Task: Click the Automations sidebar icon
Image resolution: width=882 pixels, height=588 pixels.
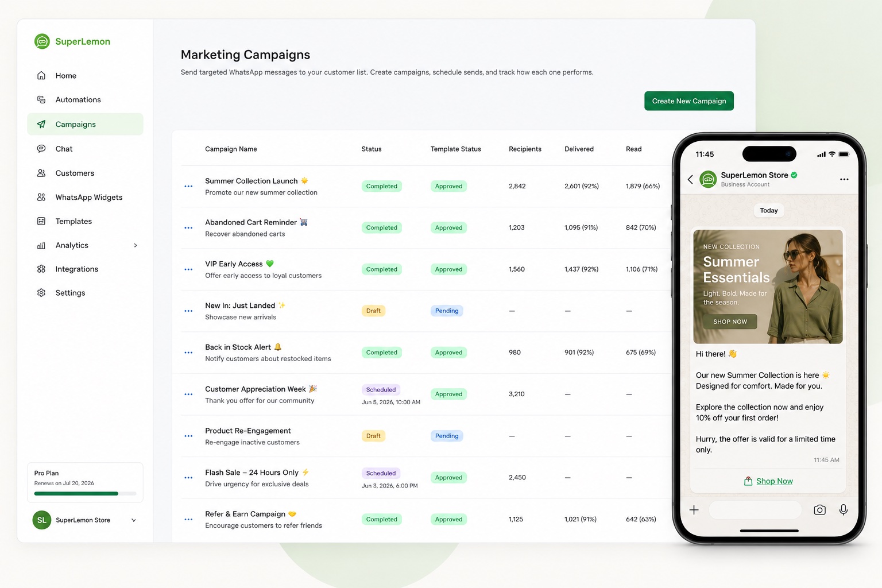Action: click(x=41, y=99)
